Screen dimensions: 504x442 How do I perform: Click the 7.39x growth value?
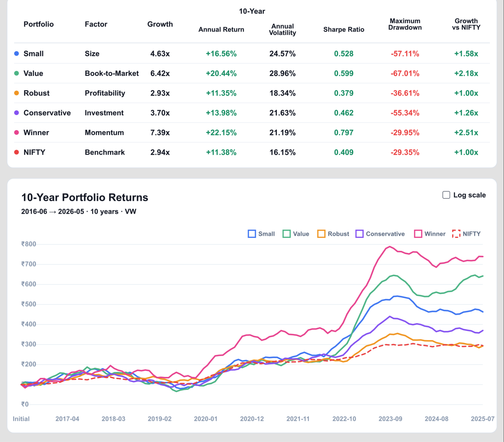coord(160,133)
